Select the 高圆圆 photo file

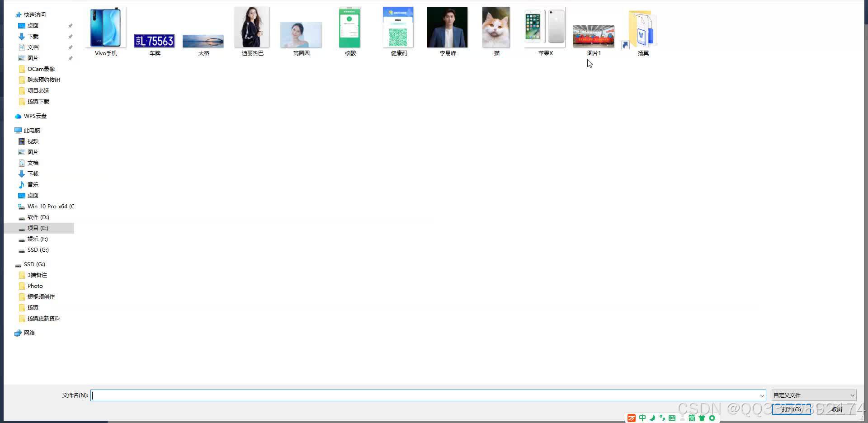coord(301,39)
